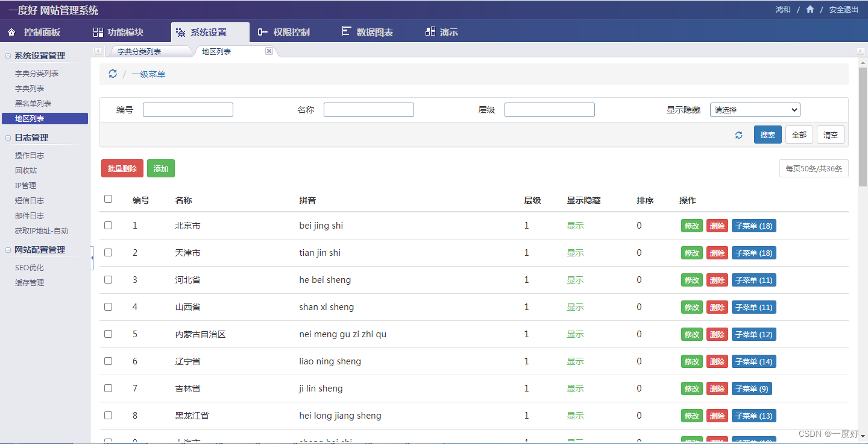Viewport: 868px width, 444px height.
Task: Switch to the 控制面板 top tab
Action: click(42, 33)
